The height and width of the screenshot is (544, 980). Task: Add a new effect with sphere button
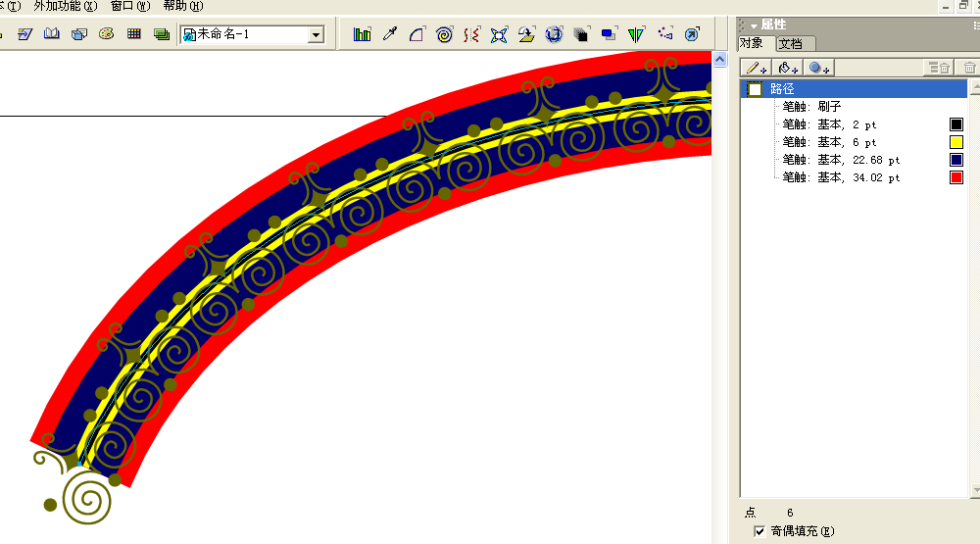tap(818, 68)
